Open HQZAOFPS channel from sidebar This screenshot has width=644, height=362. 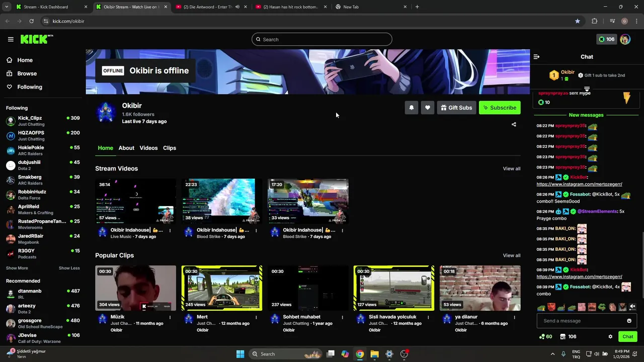point(43,136)
